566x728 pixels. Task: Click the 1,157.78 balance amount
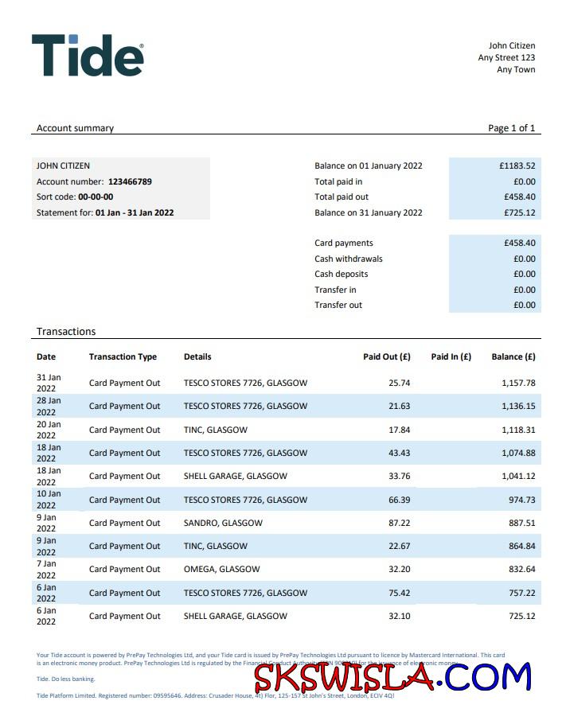click(x=518, y=383)
